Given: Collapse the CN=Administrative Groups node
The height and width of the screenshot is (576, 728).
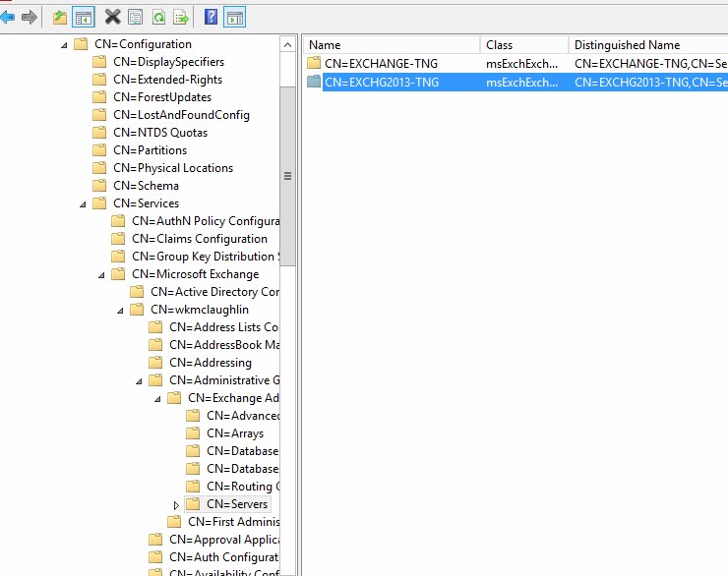Looking at the screenshot, I should click(139, 381).
